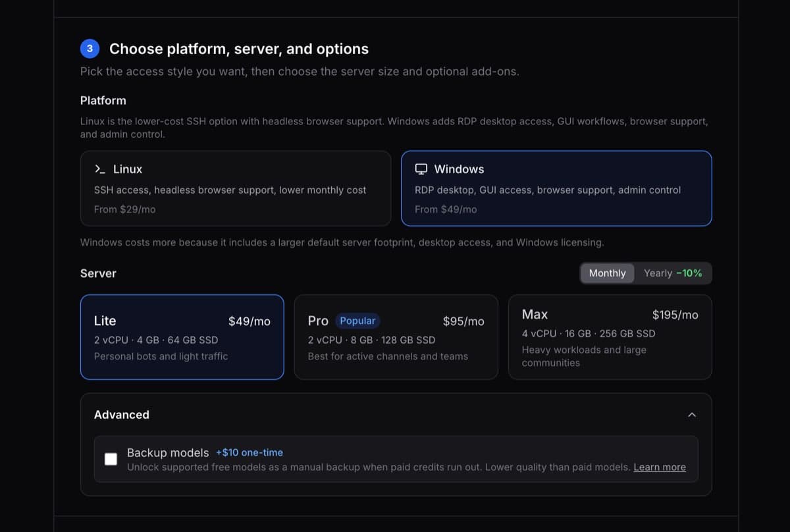Image resolution: width=790 pixels, height=532 pixels.
Task: Click the +$10 one-time pricing label
Action: pos(250,452)
